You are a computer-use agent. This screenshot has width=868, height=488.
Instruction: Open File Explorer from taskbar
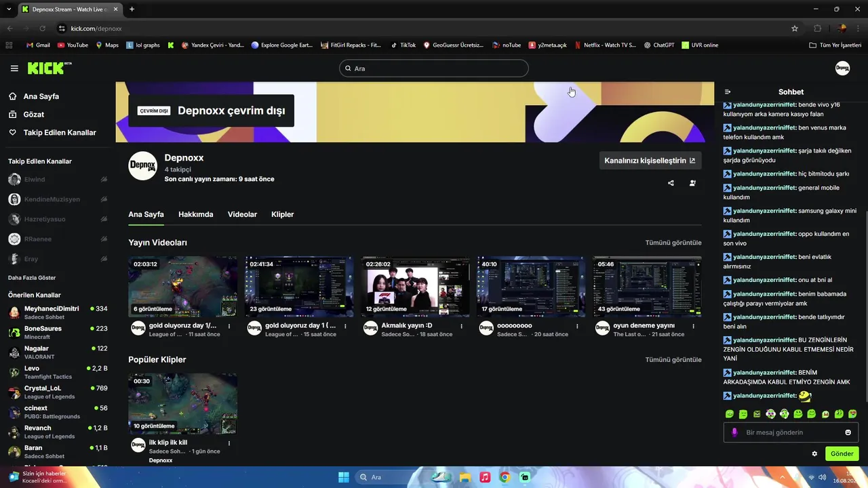click(465, 477)
